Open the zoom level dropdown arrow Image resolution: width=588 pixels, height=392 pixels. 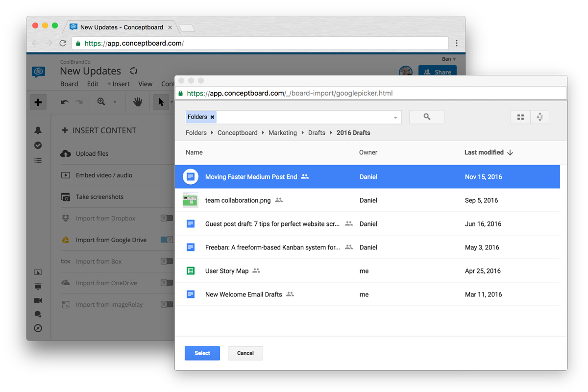pyautogui.click(x=115, y=102)
